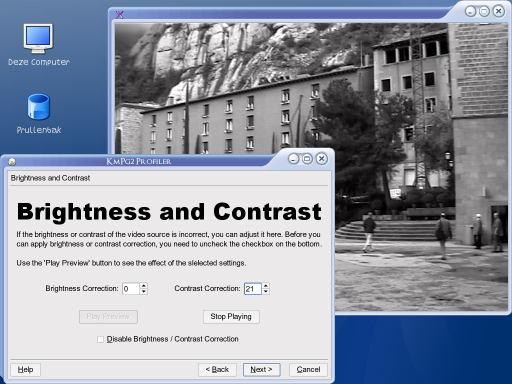The height and width of the screenshot is (384, 512).
Task: Click the Stop Playing button
Action: pos(231,317)
